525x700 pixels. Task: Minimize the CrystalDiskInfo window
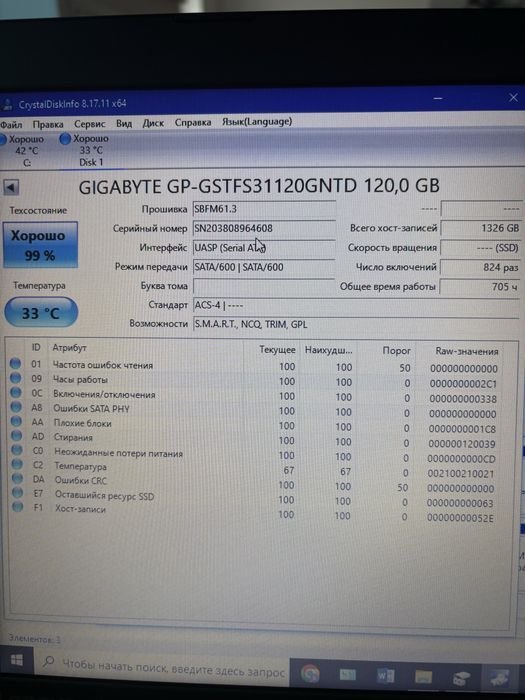438,98
